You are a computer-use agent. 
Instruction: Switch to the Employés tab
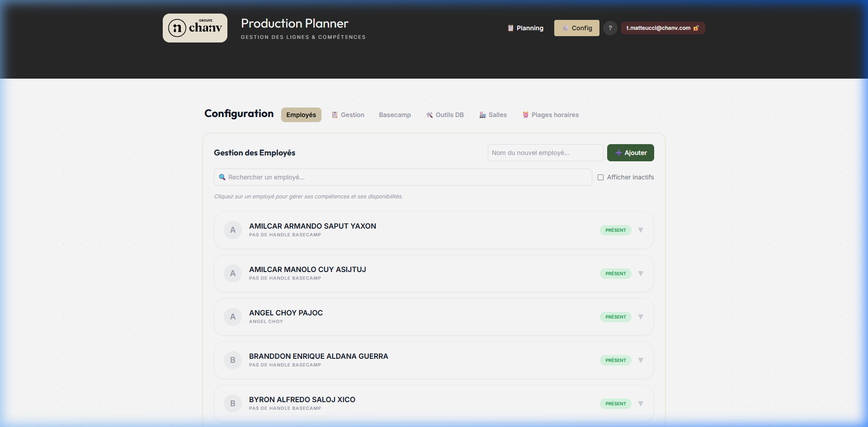[x=301, y=115]
